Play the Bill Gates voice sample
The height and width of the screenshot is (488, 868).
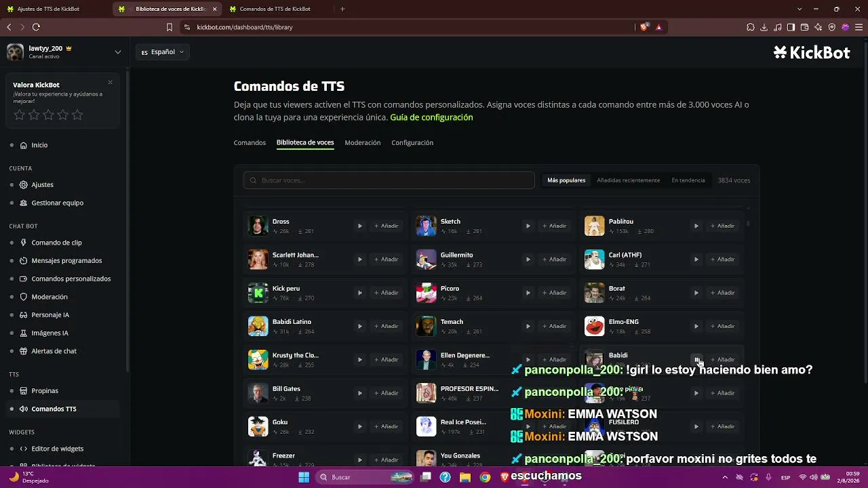[x=360, y=393]
